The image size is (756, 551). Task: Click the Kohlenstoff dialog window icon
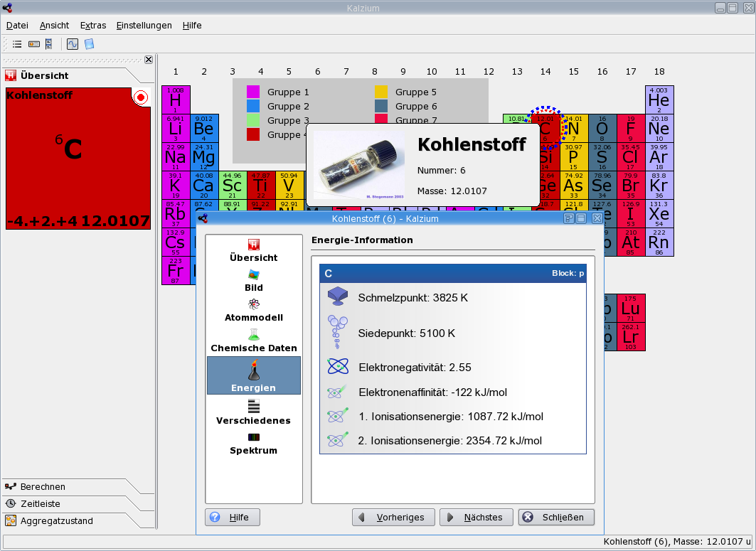point(203,218)
